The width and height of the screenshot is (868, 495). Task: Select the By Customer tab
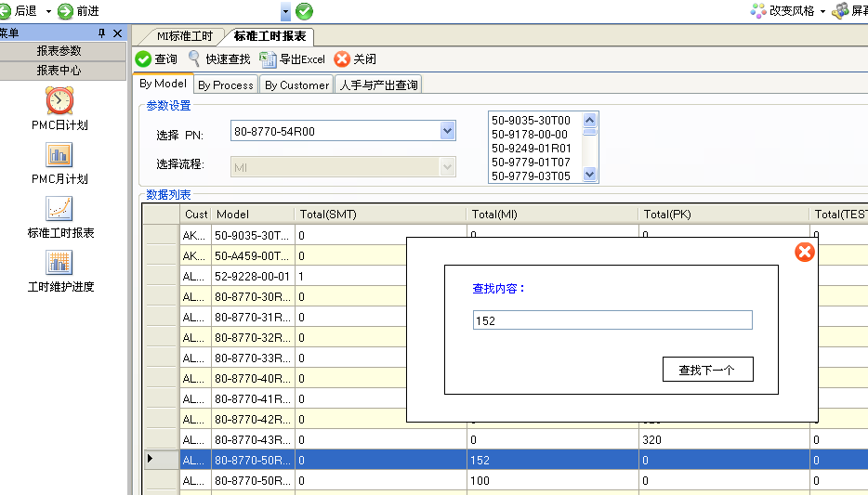click(296, 85)
